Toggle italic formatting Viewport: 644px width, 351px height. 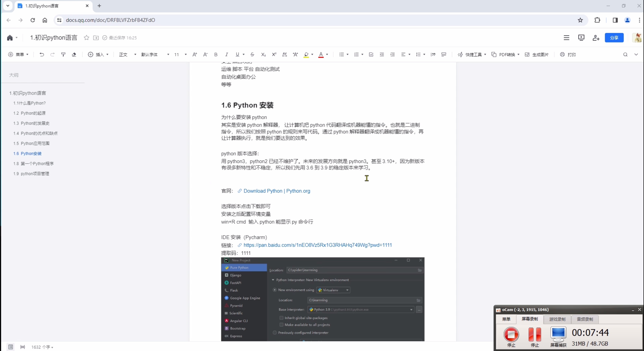226,54
